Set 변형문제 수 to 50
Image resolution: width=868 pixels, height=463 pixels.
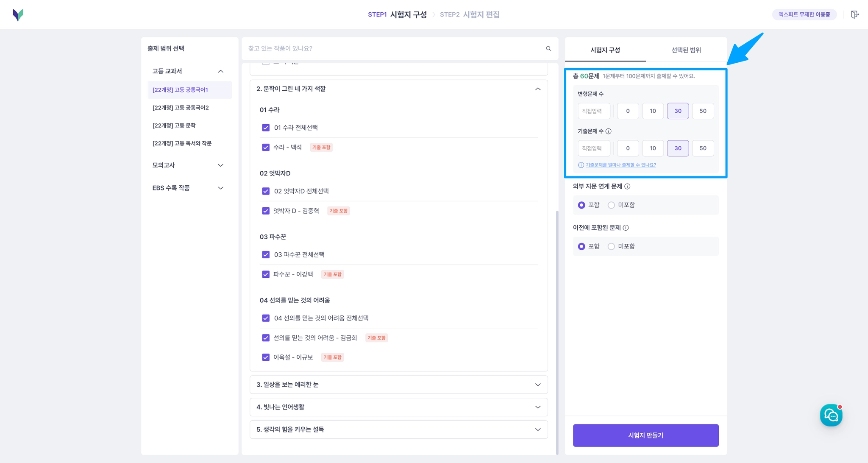703,111
